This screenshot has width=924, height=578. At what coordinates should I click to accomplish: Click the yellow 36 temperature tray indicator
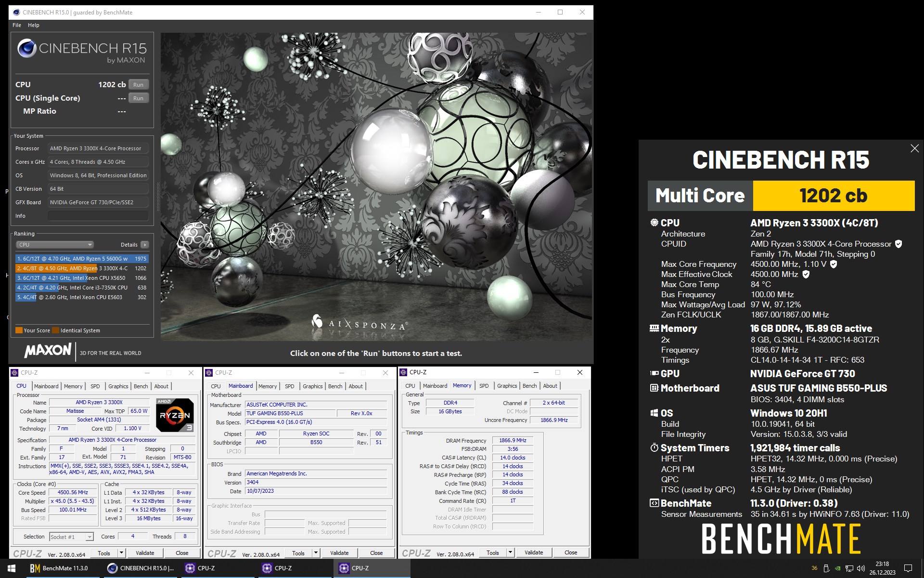click(x=814, y=568)
